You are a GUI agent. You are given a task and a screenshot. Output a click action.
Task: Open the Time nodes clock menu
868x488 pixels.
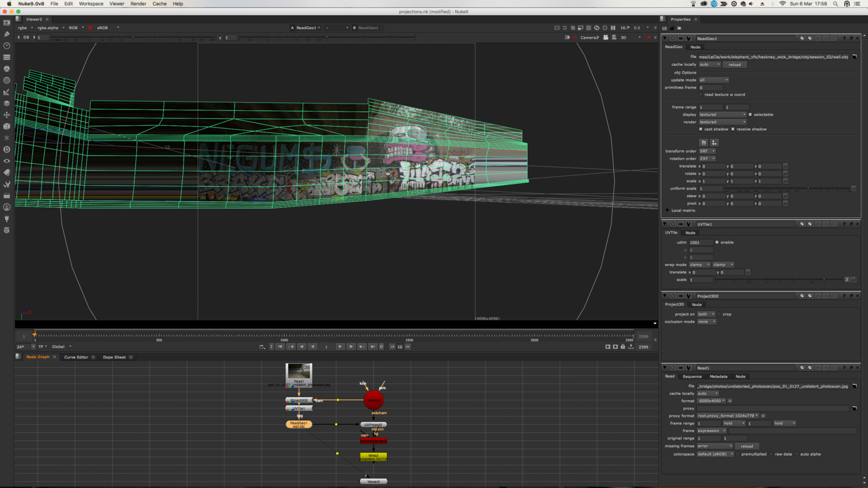pyautogui.click(x=7, y=46)
